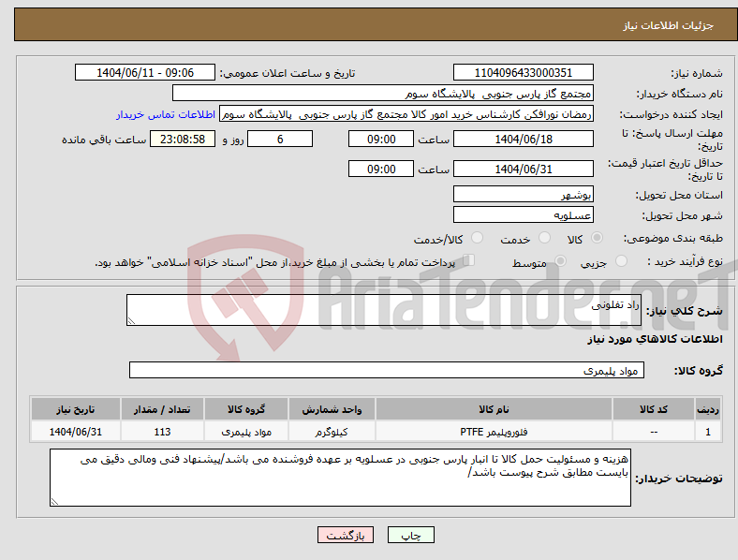
Task: Click the اطلاعات کالاهای مورد نیاز heading
Action: tap(655, 339)
